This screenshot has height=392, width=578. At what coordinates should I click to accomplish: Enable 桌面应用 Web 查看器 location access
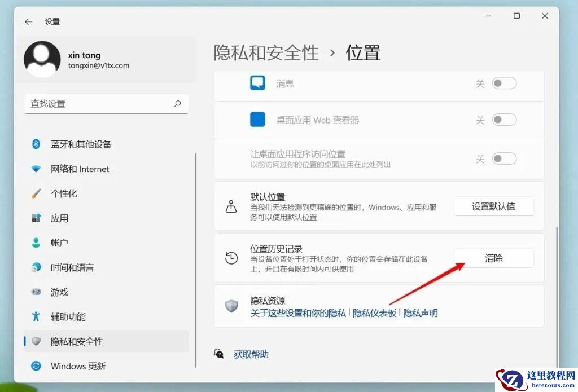click(504, 120)
